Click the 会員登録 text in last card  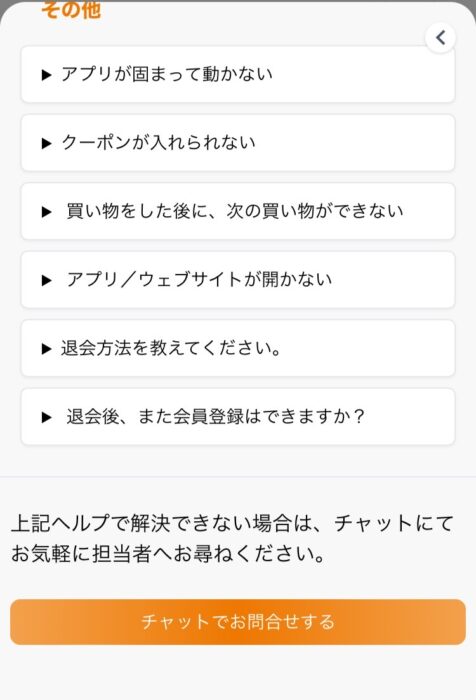coord(209,417)
